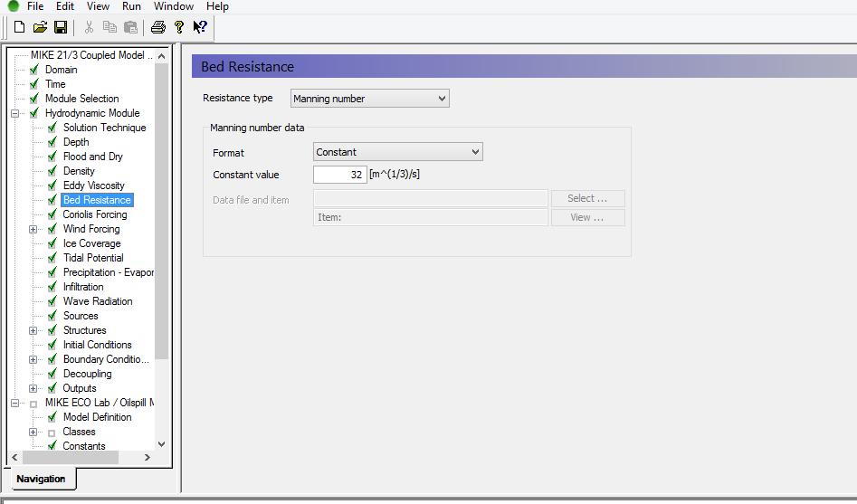857x504 pixels.
Task: Select Constants in the tree
Action: click(84, 445)
